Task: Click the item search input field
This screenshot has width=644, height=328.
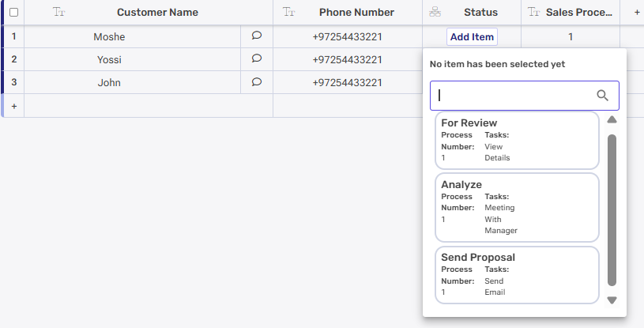Action: [x=514, y=96]
